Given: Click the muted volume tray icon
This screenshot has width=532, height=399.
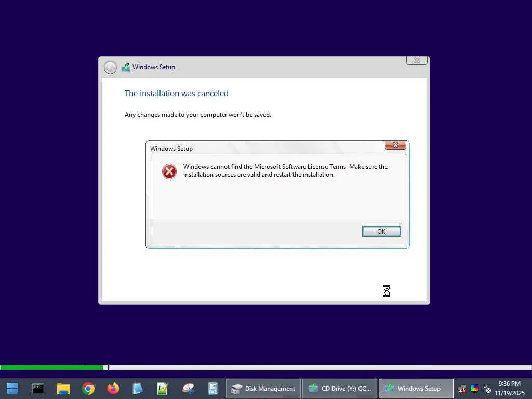Looking at the screenshot, I should [x=487, y=389].
